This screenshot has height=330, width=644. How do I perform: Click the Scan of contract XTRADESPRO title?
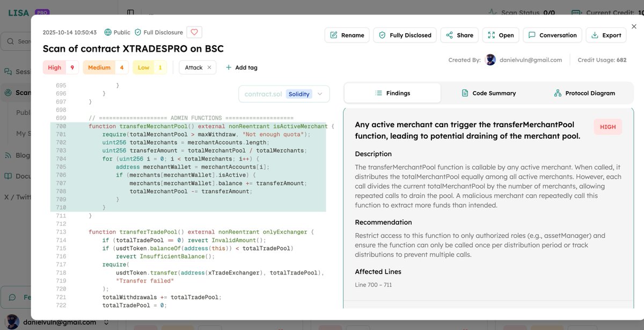(x=133, y=49)
